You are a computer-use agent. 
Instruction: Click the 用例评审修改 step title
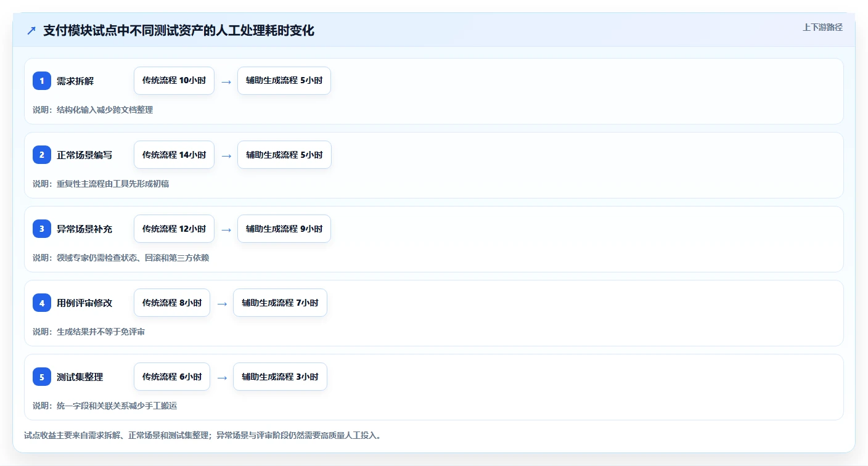(x=84, y=303)
